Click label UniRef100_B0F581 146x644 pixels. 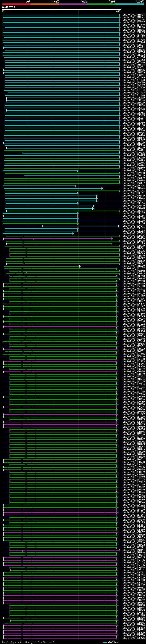(x=134, y=572)
